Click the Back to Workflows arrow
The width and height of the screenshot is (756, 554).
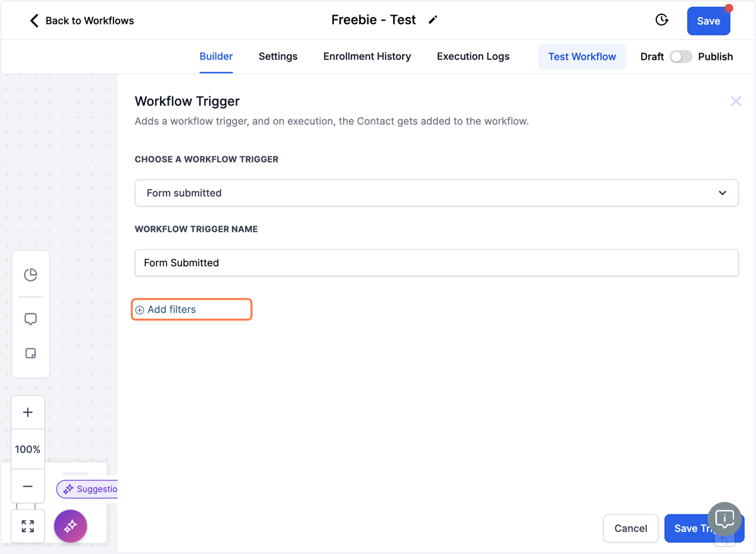coord(34,21)
